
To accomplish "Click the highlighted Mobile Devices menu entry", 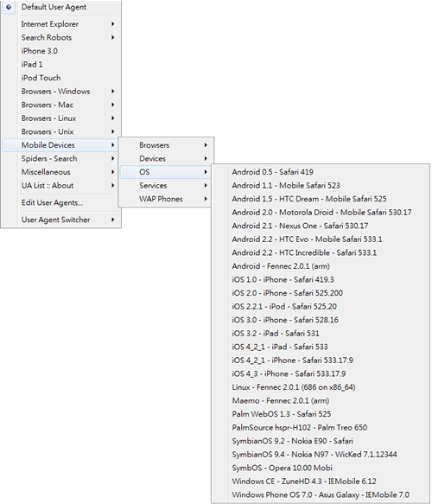I will 60,145.
